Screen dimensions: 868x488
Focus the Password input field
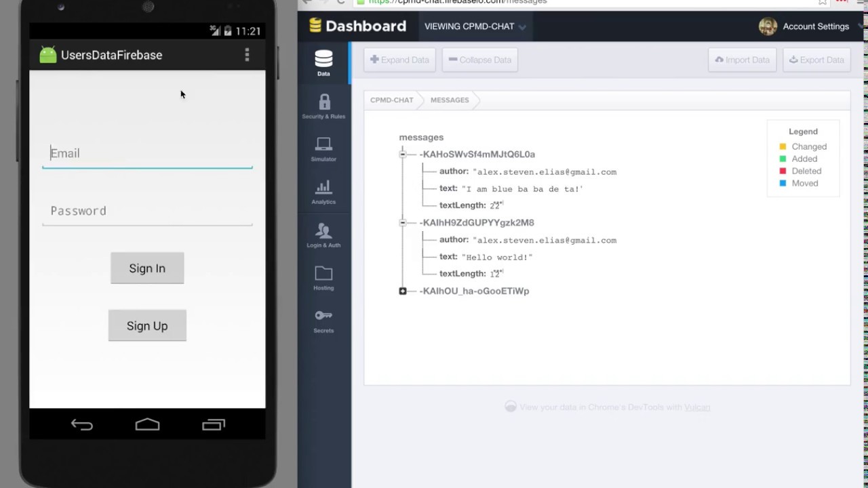coord(147,211)
